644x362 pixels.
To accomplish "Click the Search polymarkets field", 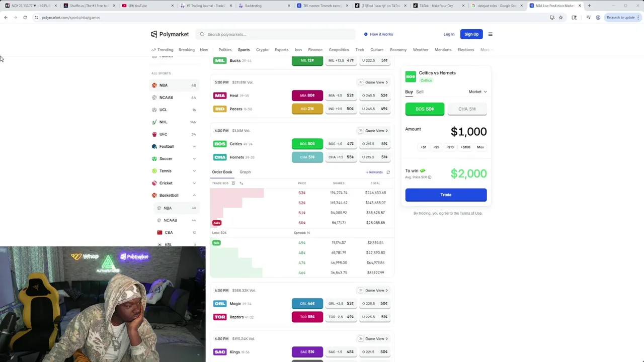I will click(x=276, y=34).
